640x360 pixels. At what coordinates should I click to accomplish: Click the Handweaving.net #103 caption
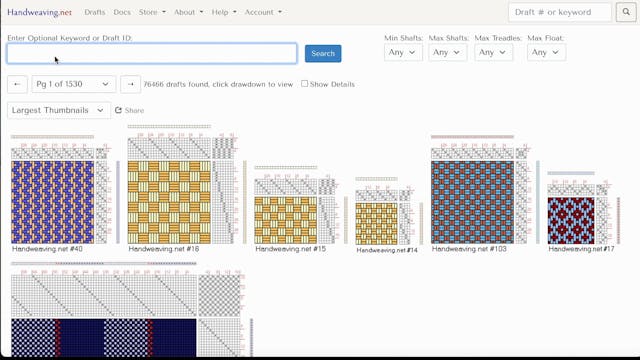pos(469,249)
